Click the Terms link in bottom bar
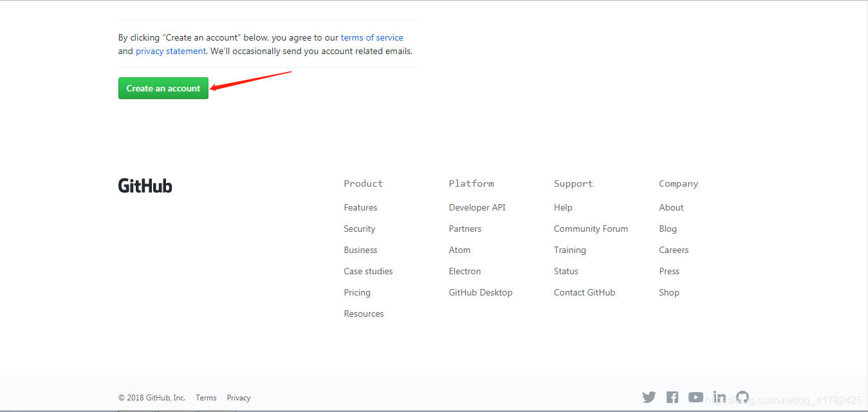Screen dimensions: 868x412 pos(206,398)
